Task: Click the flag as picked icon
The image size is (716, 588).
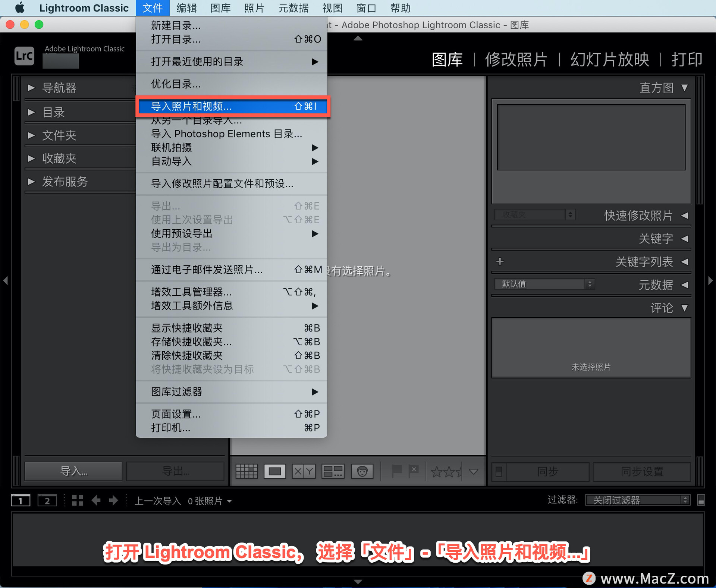Action: coord(396,471)
